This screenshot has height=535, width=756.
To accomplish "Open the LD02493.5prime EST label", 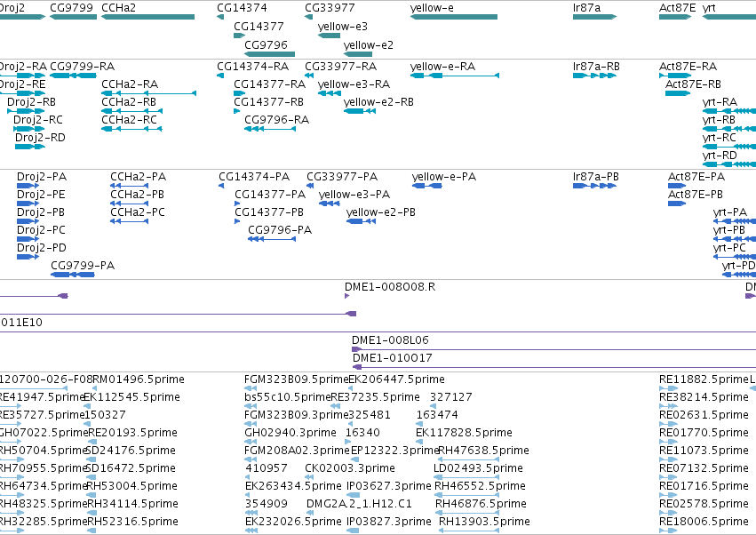I will pos(478,468).
